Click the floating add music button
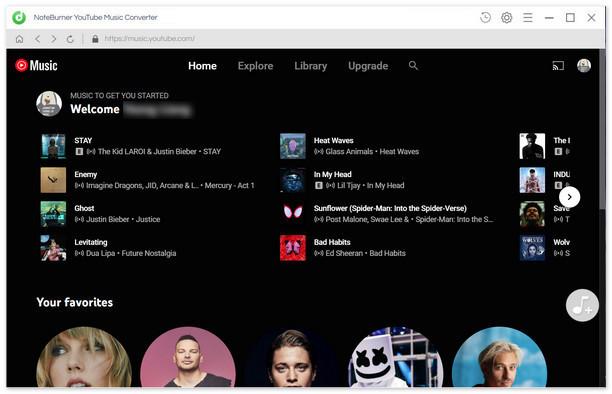This screenshot has width=612, height=394. [x=582, y=305]
